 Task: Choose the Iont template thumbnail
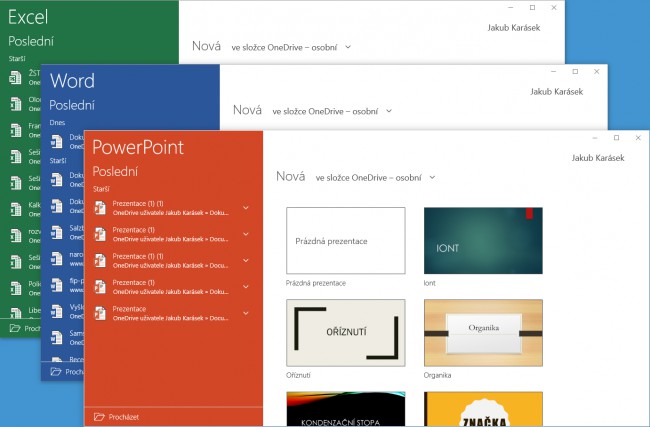click(483, 240)
